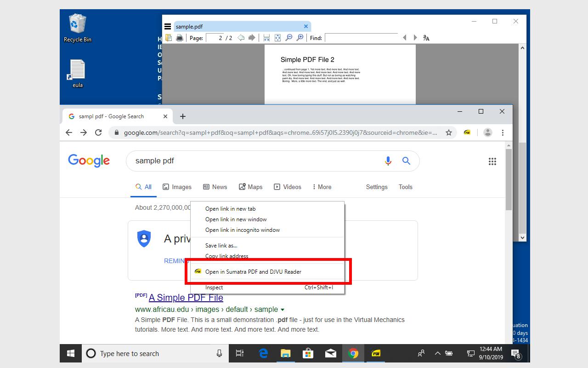Zoom in the PDF in Sumatra
The image size is (588, 368).
(x=300, y=38)
